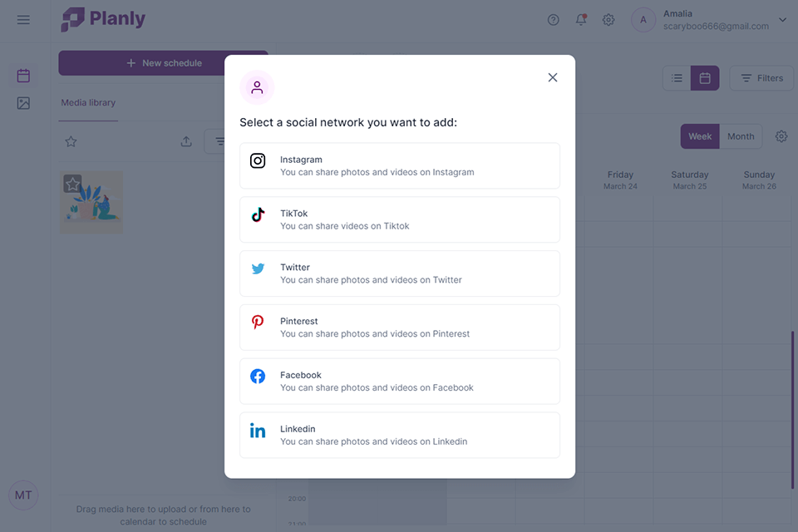Switch to calendar view
Image resolution: width=798 pixels, height=532 pixels.
[705, 78]
